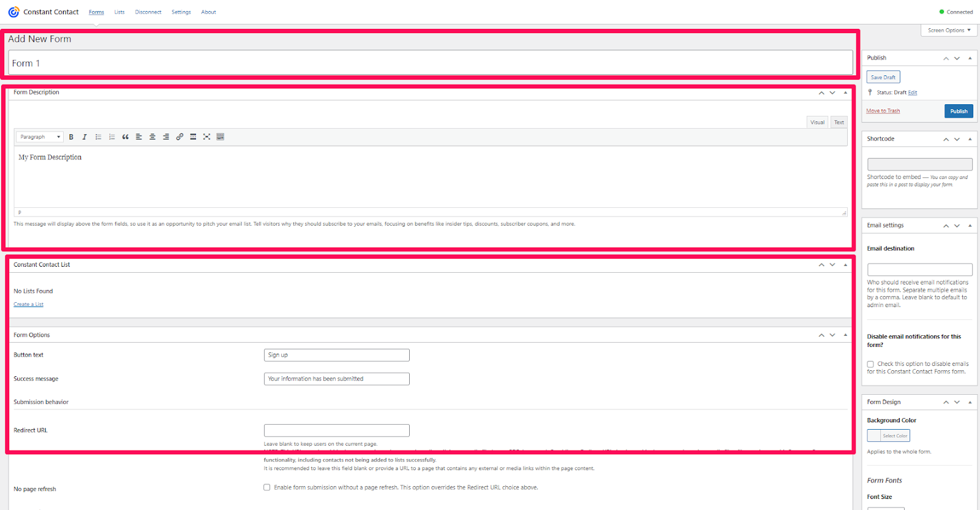
Task: Switch editor to Text tab
Action: click(839, 122)
